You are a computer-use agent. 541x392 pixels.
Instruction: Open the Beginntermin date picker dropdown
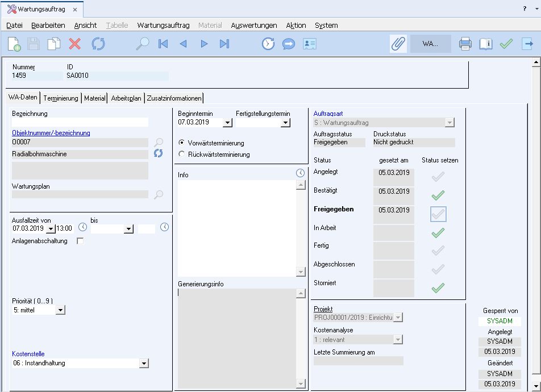pyautogui.click(x=227, y=122)
